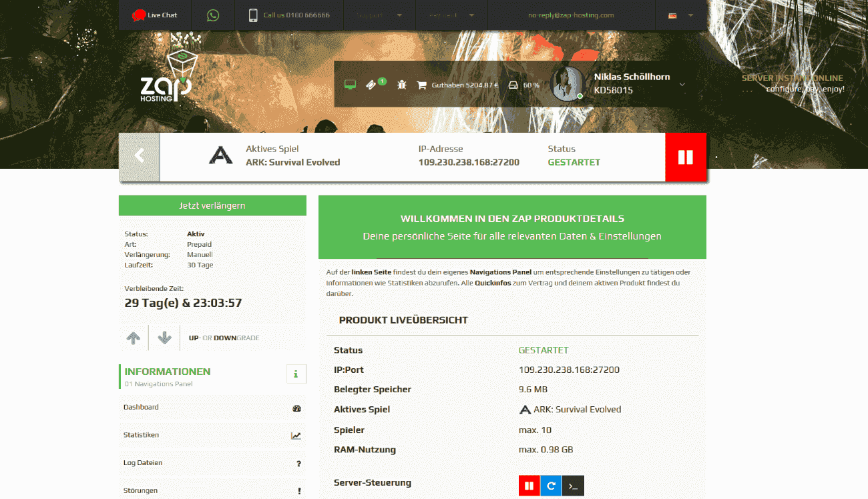Restart server with blue refresh button

pos(551,486)
